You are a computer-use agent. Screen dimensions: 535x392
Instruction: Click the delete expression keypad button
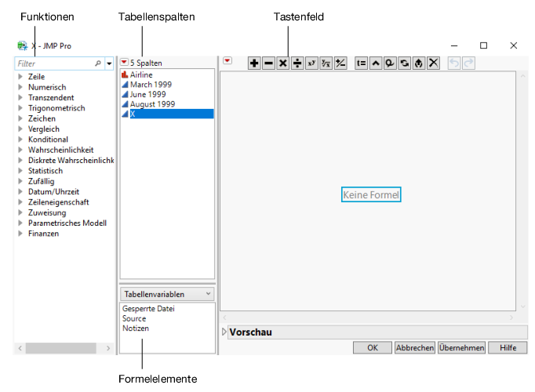point(433,64)
